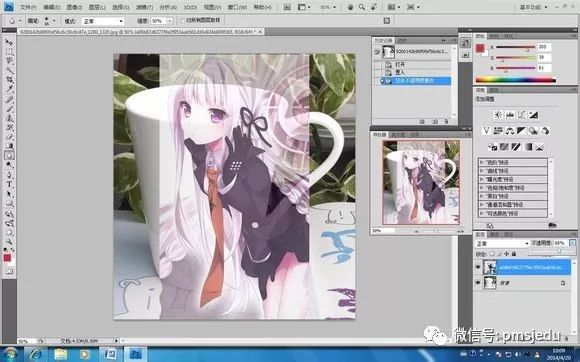Click the Curves adjustment icon
580x362 pixels.
522,115
